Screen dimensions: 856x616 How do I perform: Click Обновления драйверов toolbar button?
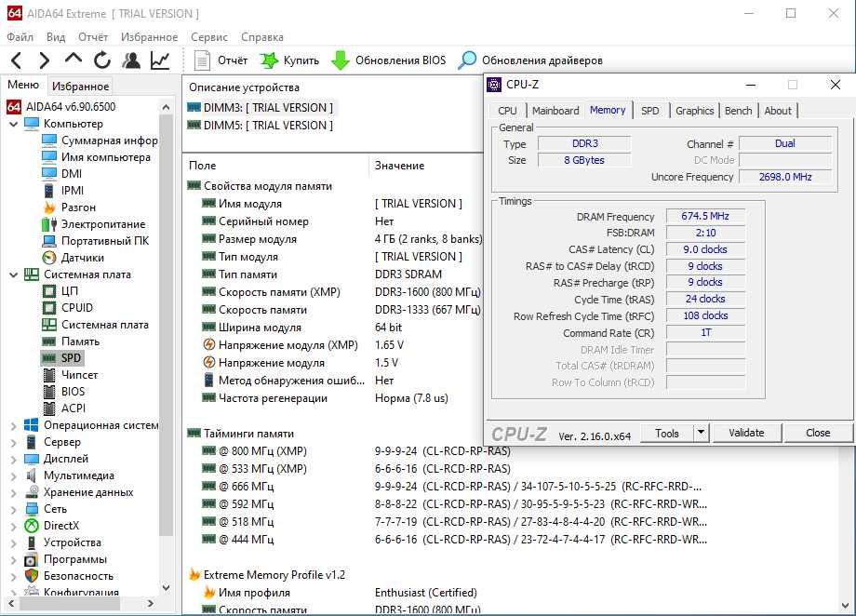(x=530, y=60)
